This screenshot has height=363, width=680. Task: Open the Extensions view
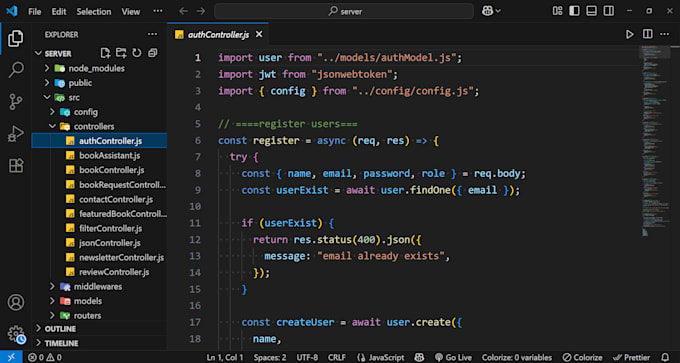[x=16, y=166]
